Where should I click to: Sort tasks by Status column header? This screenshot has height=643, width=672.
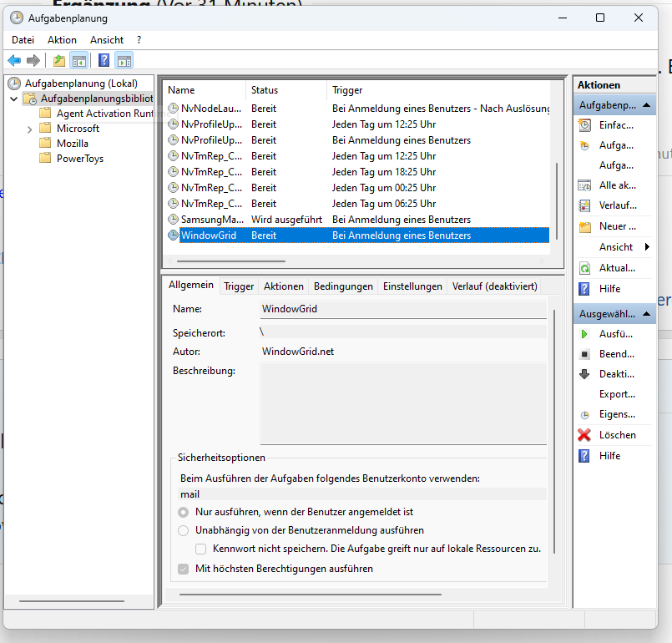tap(285, 90)
